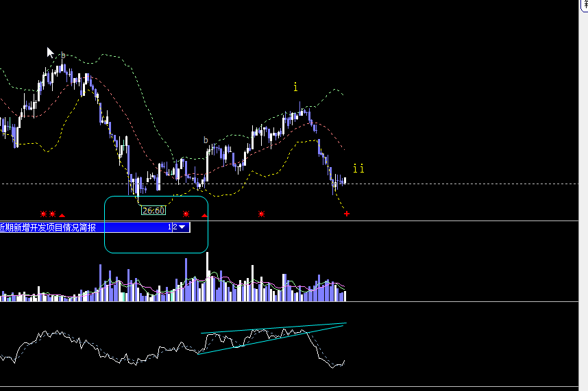
Task: Click red triangle marker beside the double stars
Action: (x=62, y=215)
